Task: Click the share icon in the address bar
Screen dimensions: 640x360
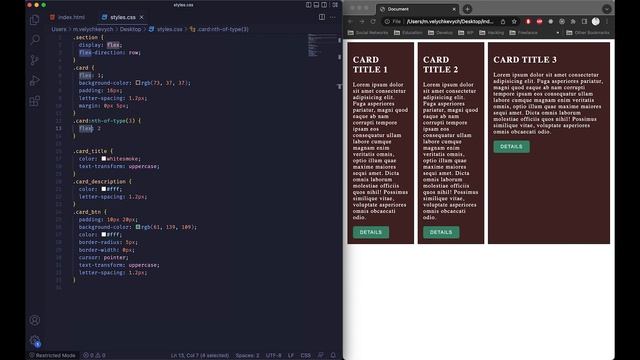Action: click(503, 21)
